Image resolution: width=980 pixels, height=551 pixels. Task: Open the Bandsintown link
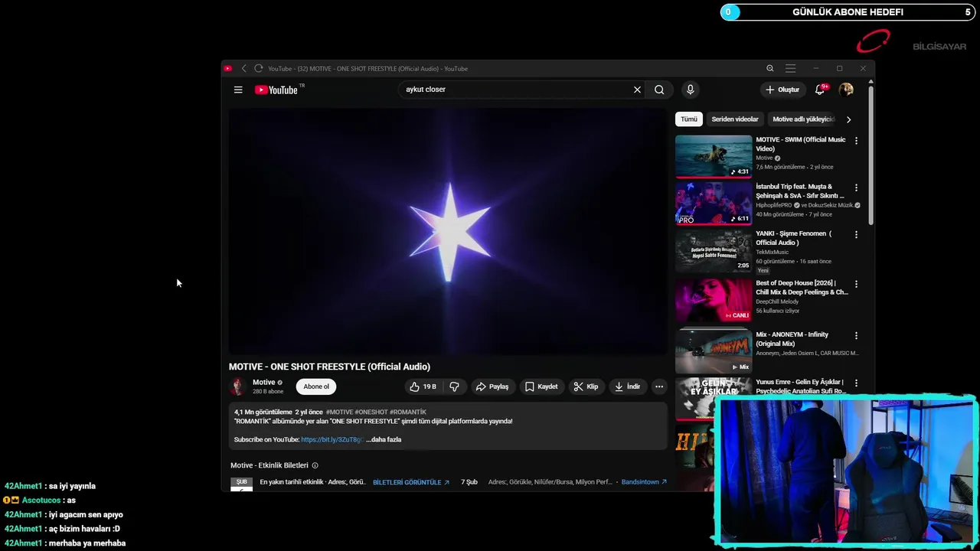tap(644, 483)
